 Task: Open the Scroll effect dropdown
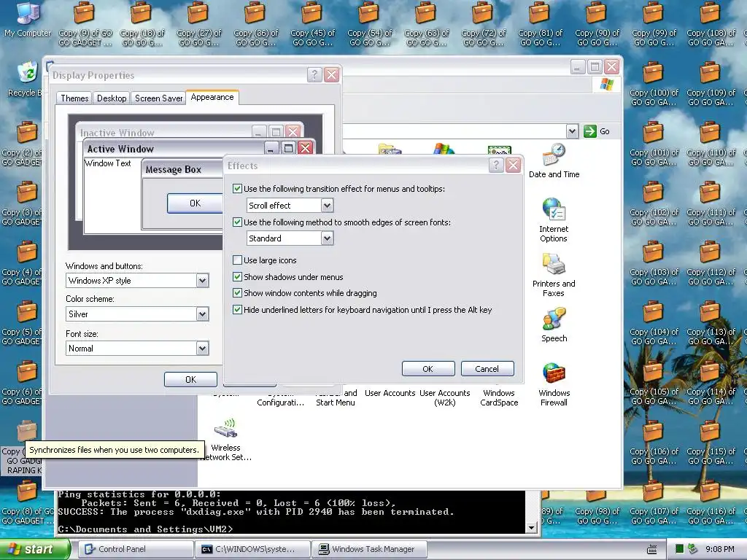[x=327, y=205]
